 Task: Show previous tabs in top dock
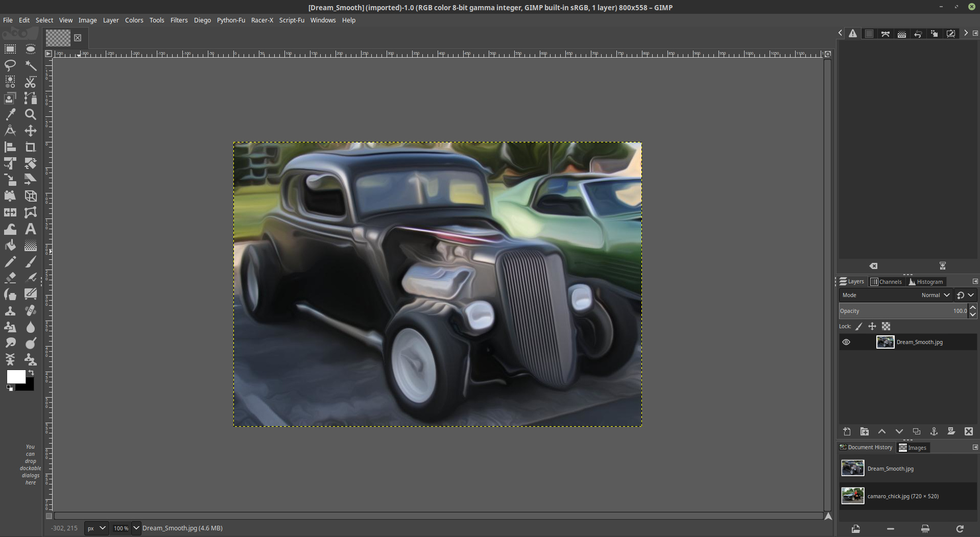coord(840,33)
